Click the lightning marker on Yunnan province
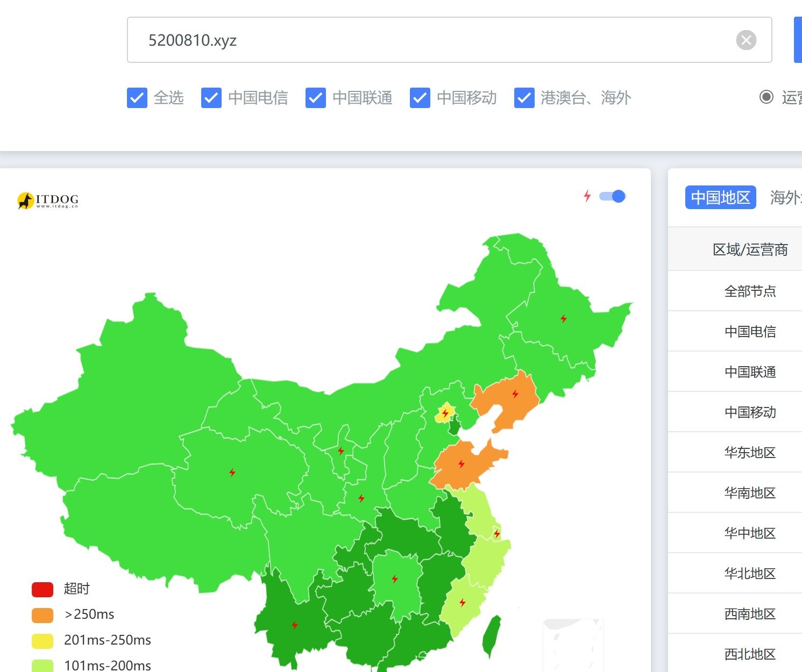Image resolution: width=802 pixels, height=672 pixels. tap(294, 625)
